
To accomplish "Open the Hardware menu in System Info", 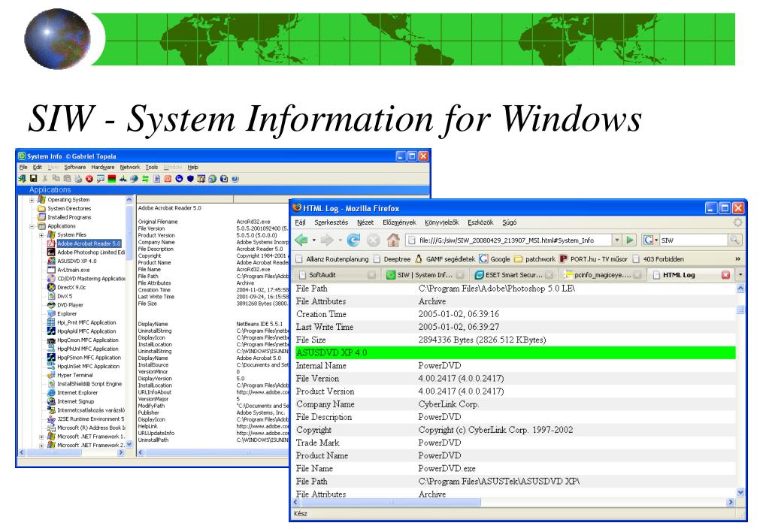I will [x=102, y=168].
